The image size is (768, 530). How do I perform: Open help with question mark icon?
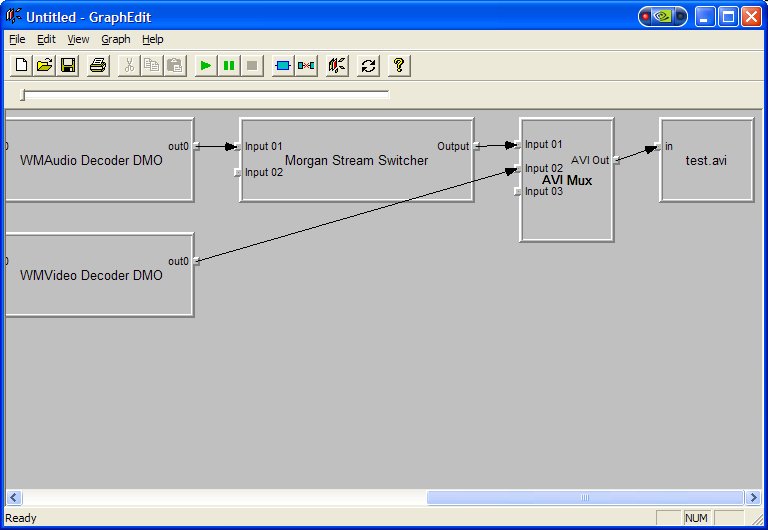coord(399,65)
